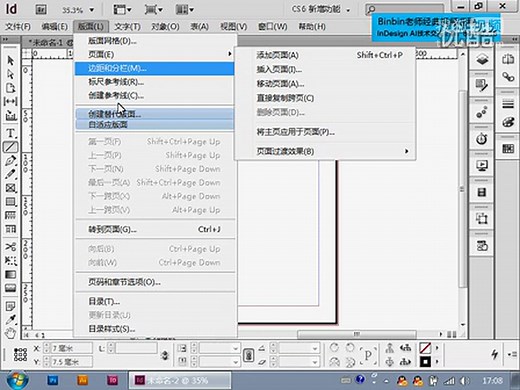Select the Rectangle Frame tool
Screen dimensions: 520x390
click(x=11, y=188)
